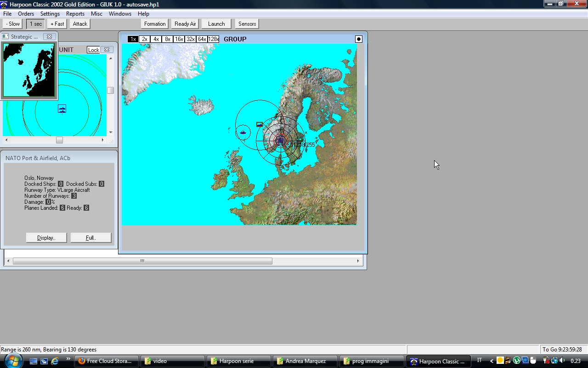588x368 pixels.
Task: Open the File menu
Action: tap(7, 14)
